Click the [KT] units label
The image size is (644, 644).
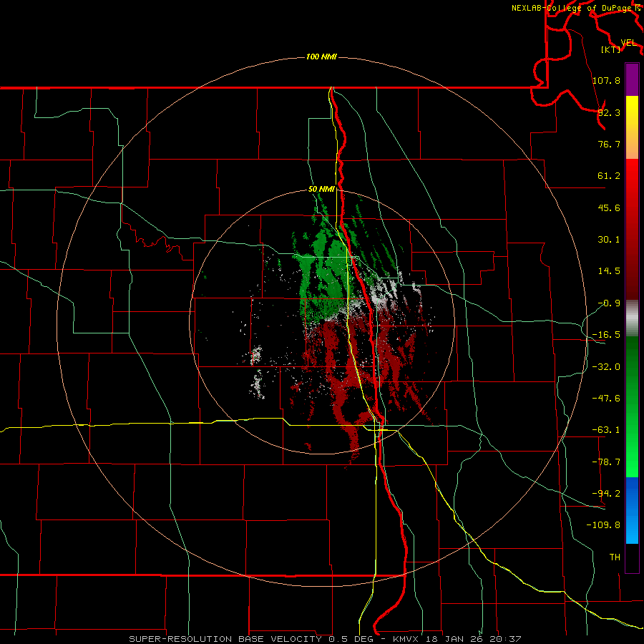pyautogui.click(x=611, y=49)
